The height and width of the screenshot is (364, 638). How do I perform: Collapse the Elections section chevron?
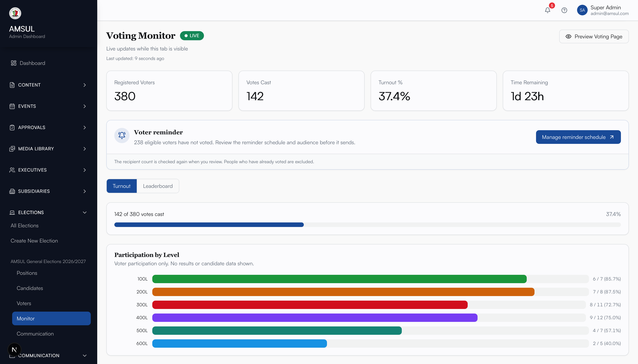pyautogui.click(x=84, y=213)
